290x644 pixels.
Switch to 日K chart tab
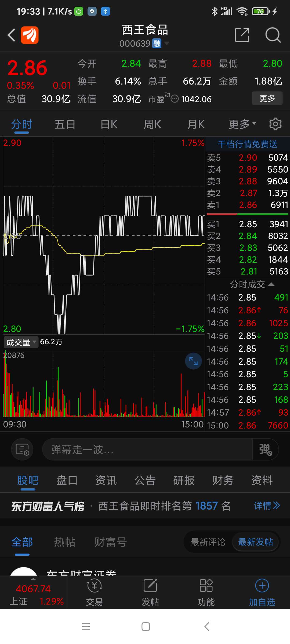tap(109, 125)
